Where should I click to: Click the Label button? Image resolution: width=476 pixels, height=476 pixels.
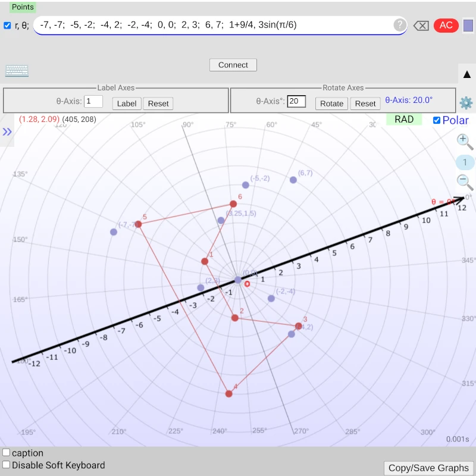pos(127,104)
